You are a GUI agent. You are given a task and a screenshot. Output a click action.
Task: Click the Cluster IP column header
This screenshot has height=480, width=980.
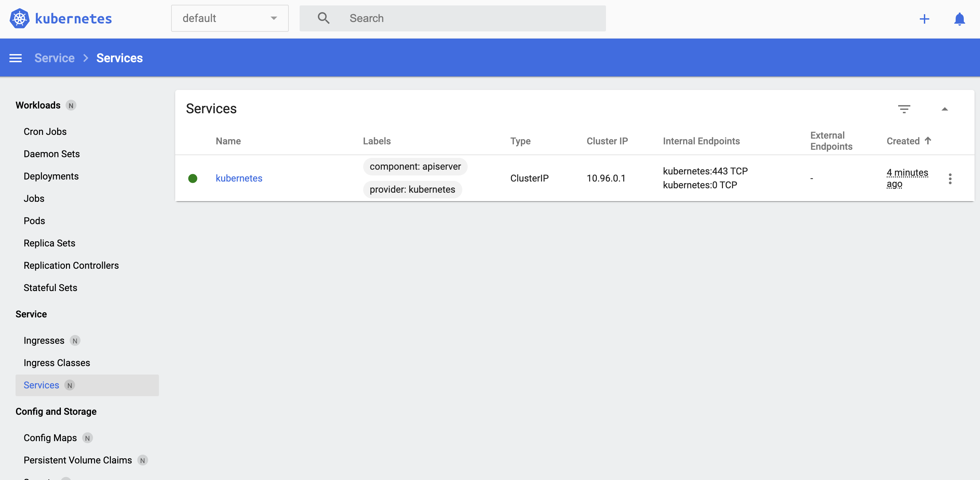point(607,141)
